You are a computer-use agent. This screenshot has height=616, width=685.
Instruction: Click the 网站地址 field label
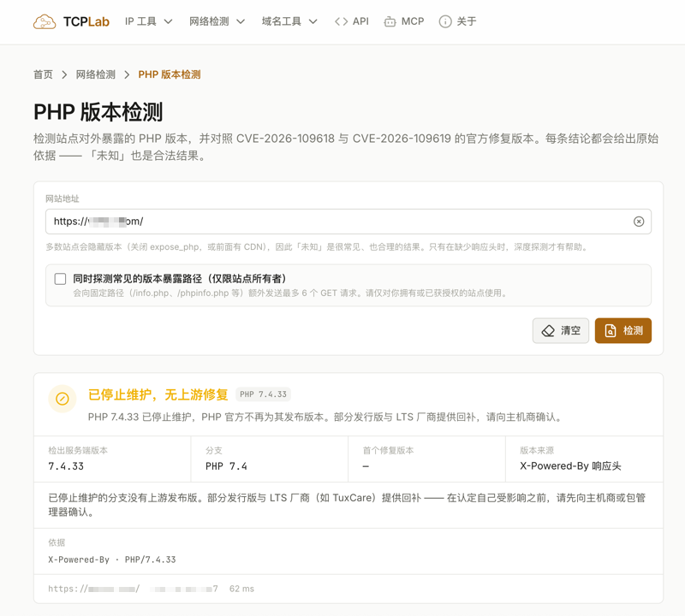click(x=63, y=199)
